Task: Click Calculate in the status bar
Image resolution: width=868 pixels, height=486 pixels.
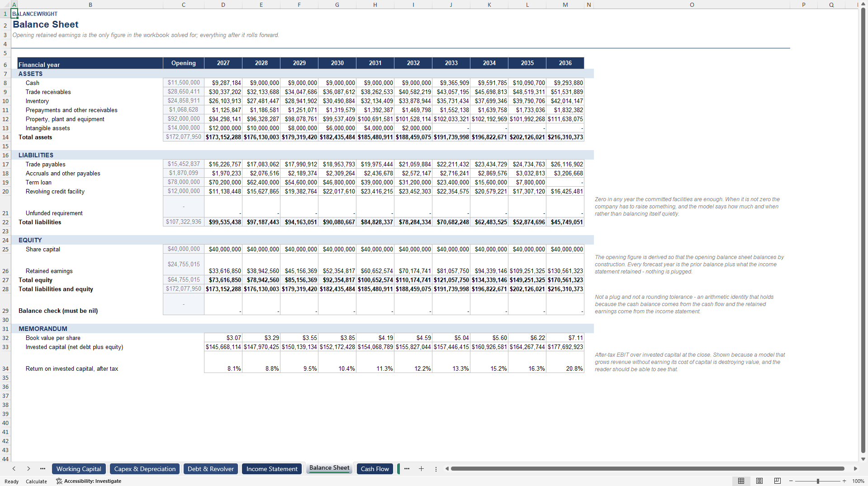Action: [36, 481]
